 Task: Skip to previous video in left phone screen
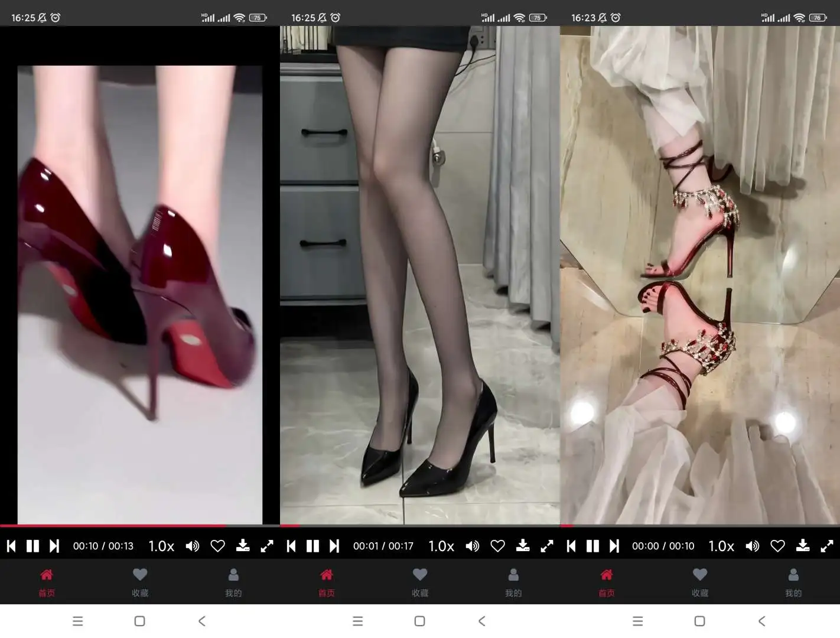pyautogui.click(x=11, y=546)
